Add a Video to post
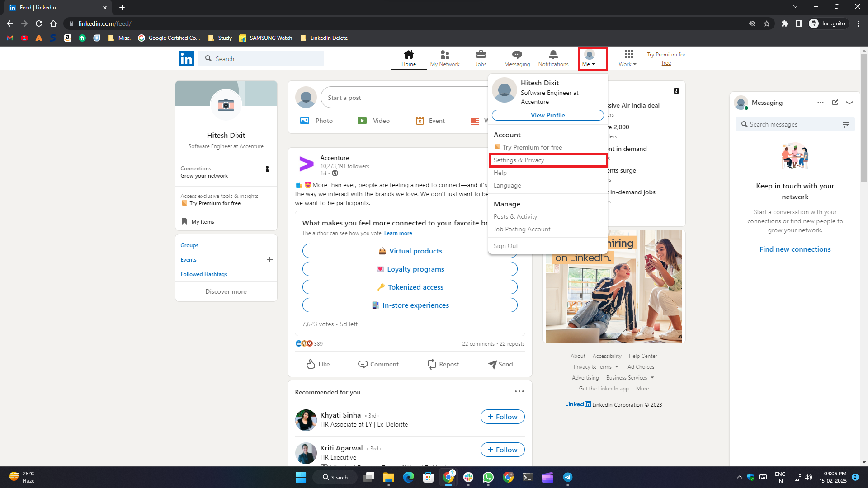The height and width of the screenshot is (488, 868). tap(373, 121)
